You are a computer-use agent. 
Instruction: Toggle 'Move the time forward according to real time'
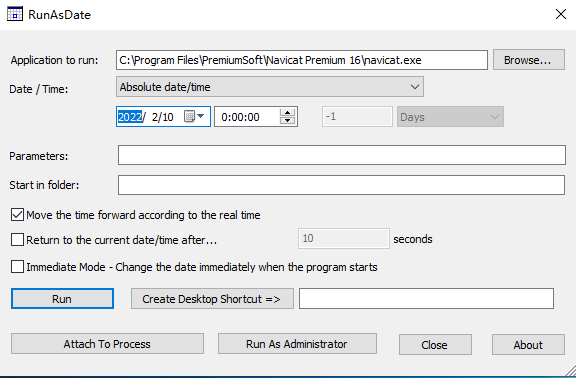[17, 215]
